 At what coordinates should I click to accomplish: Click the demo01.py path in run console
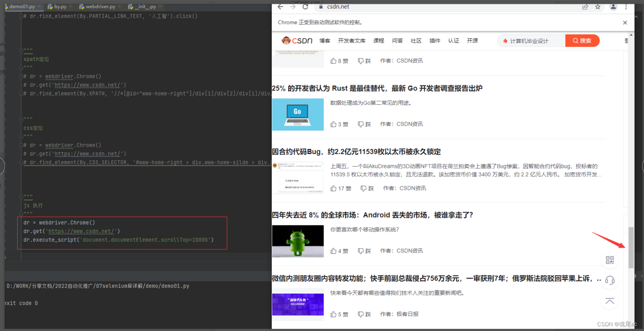pos(98,286)
